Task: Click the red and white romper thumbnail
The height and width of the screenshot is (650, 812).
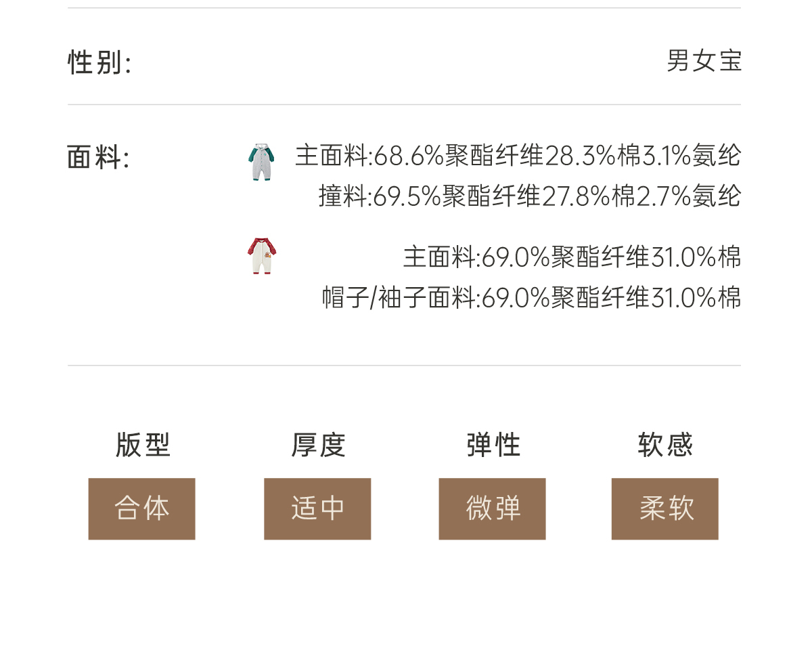Action: 261,256
